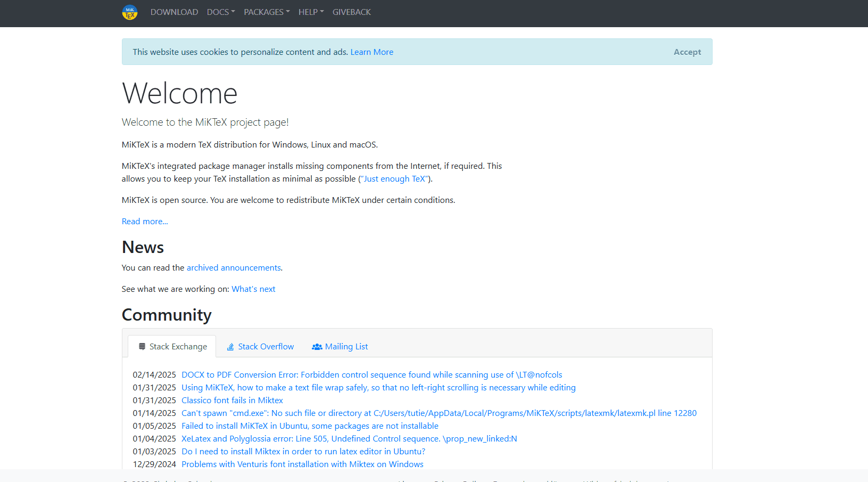Click the Welcome page heading
Screen dimensions: 868x482
click(180, 93)
